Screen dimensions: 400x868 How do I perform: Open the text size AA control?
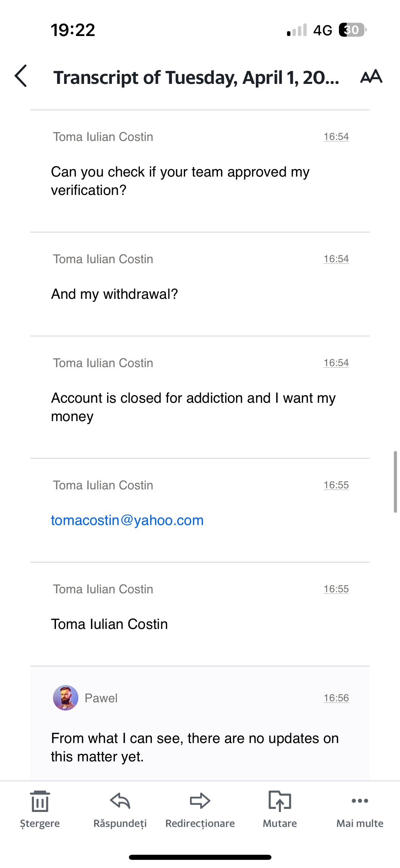[x=371, y=77]
